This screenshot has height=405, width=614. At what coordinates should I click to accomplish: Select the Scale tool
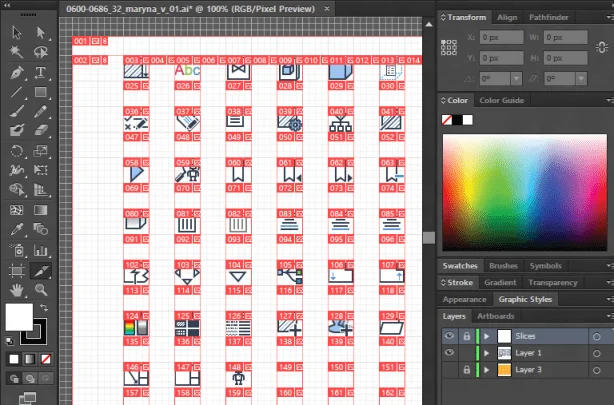click(40, 151)
